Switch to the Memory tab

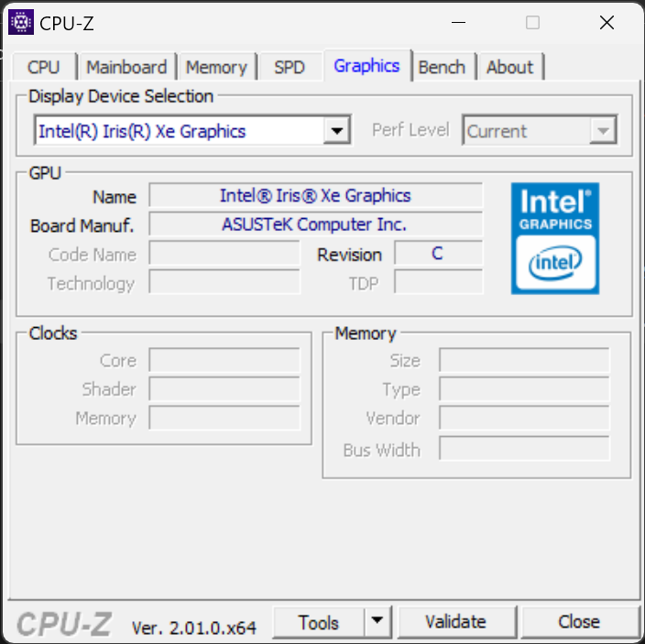[x=216, y=67]
